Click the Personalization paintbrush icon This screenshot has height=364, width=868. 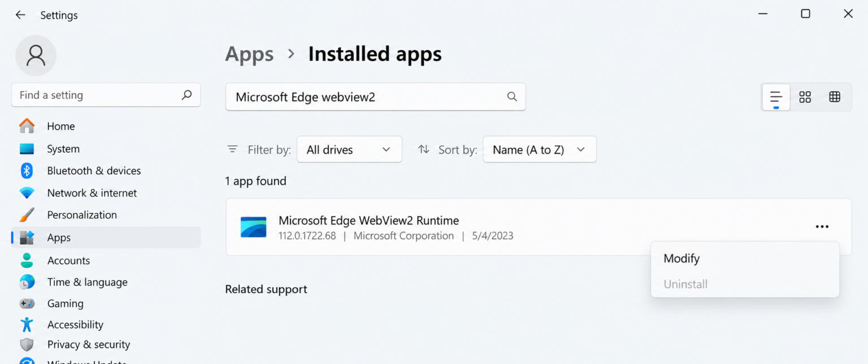27,215
